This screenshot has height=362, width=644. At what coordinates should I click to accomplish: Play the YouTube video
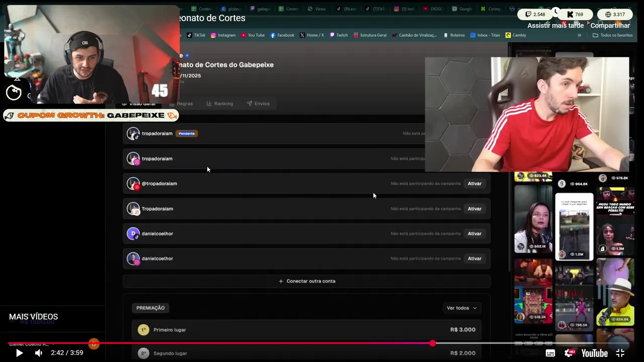tap(19, 353)
